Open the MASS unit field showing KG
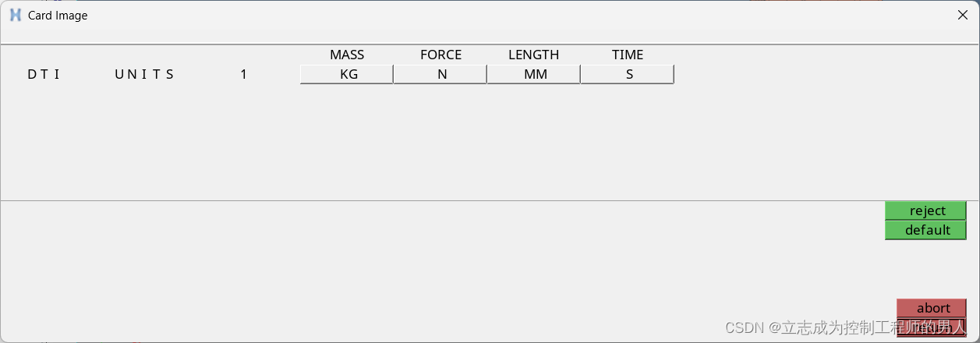This screenshot has height=343, width=980. point(347,74)
